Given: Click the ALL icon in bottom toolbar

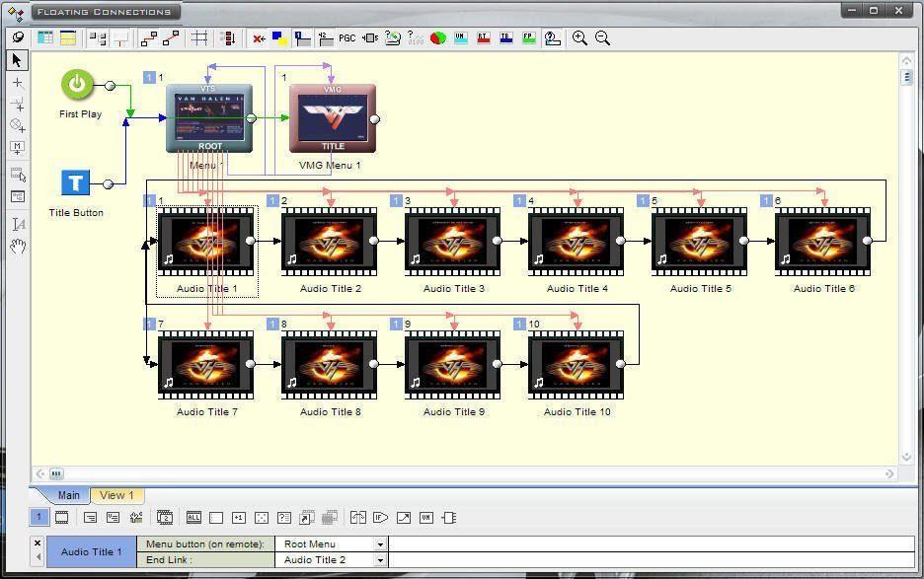Looking at the screenshot, I should tap(193, 518).
